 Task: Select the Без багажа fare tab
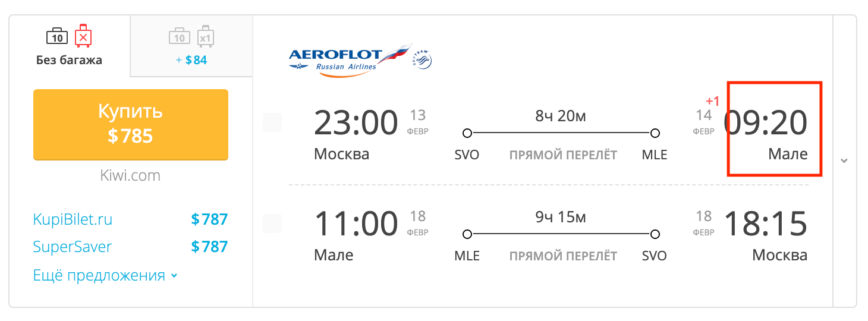click(70, 46)
